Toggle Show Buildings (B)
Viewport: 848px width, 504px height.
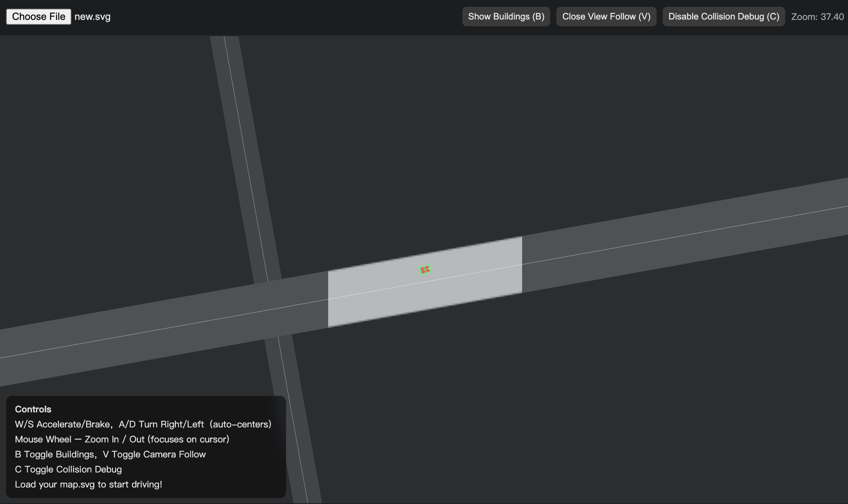click(x=506, y=17)
